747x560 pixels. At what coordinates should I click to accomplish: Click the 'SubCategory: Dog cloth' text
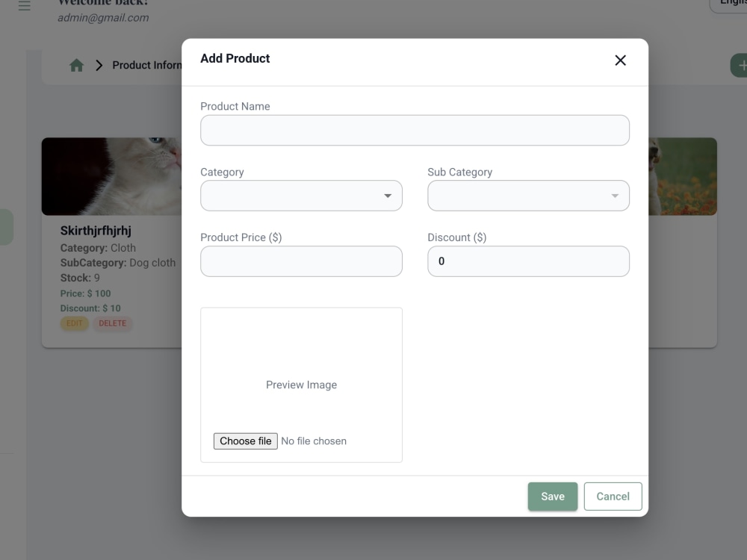(118, 263)
